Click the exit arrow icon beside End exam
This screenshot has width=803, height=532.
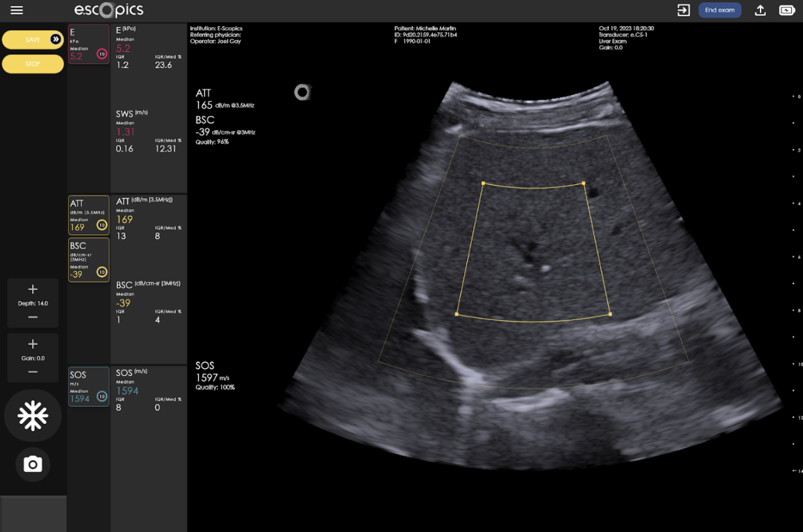coord(683,10)
